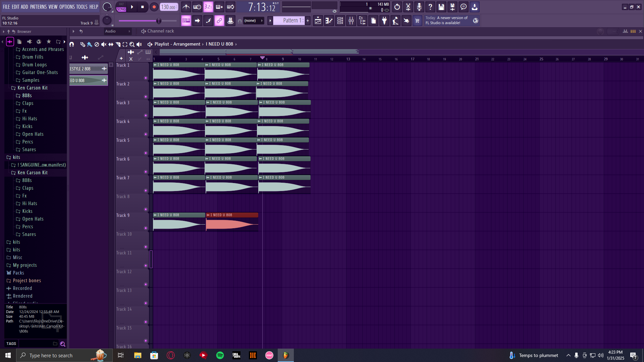Select the Draw pencil tool in playlist
644x362 pixels.
(83, 44)
